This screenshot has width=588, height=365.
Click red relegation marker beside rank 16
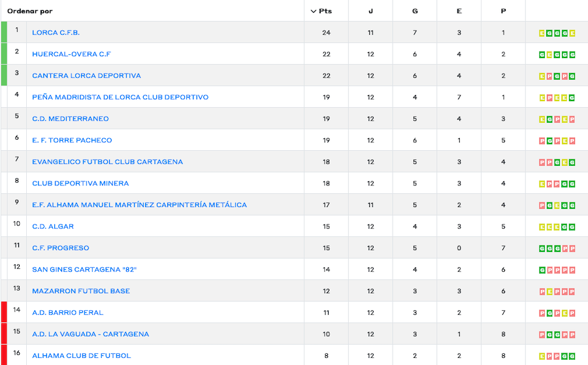(4, 355)
